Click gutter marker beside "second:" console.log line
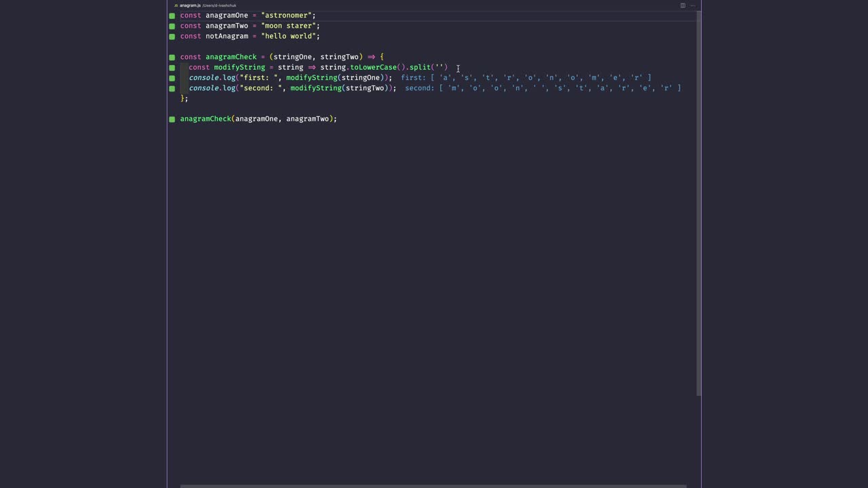Screen dimensions: 868x488 coord(172,88)
